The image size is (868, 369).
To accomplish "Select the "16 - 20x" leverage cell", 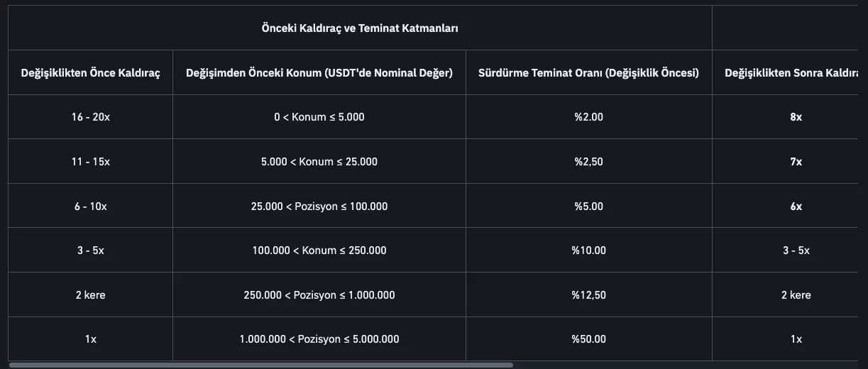I will [x=91, y=117].
